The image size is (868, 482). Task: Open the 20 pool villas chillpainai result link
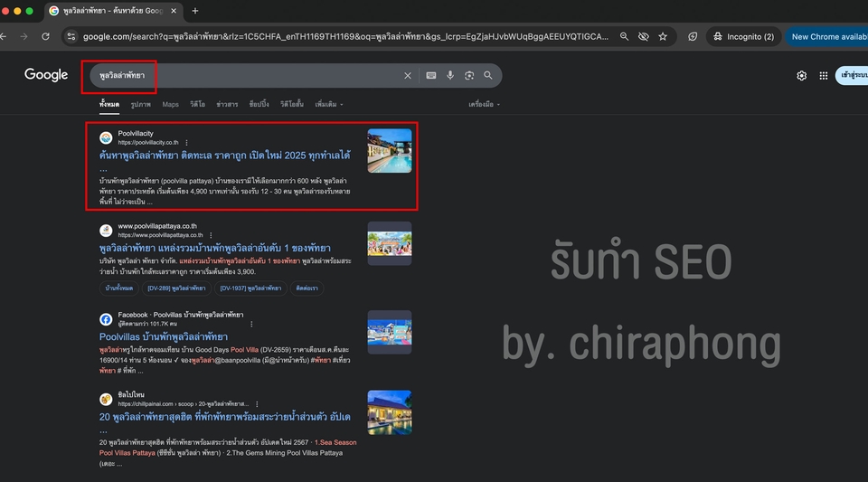[225, 417]
